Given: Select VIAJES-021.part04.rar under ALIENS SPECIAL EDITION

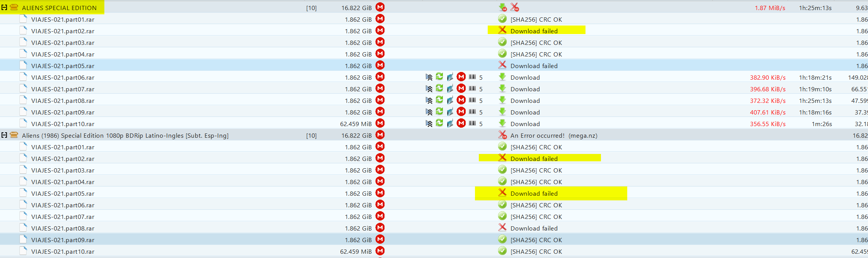Looking at the screenshot, I should pos(63,54).
